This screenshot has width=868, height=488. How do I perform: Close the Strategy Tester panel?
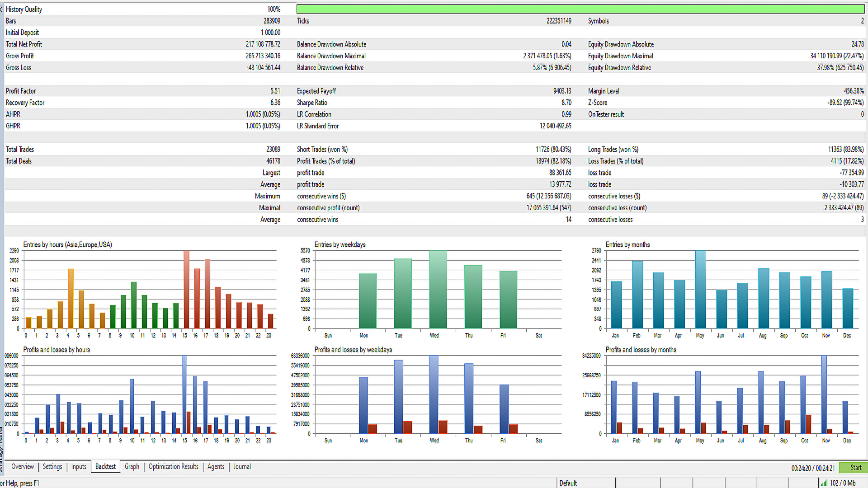(1, 9)
